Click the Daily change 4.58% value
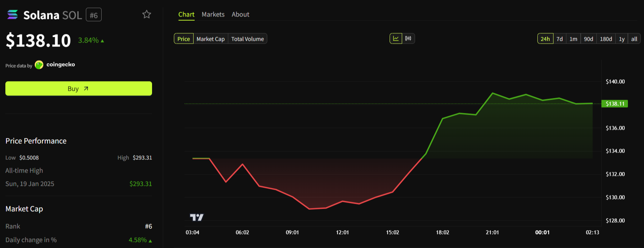 (x=138, y=240)
